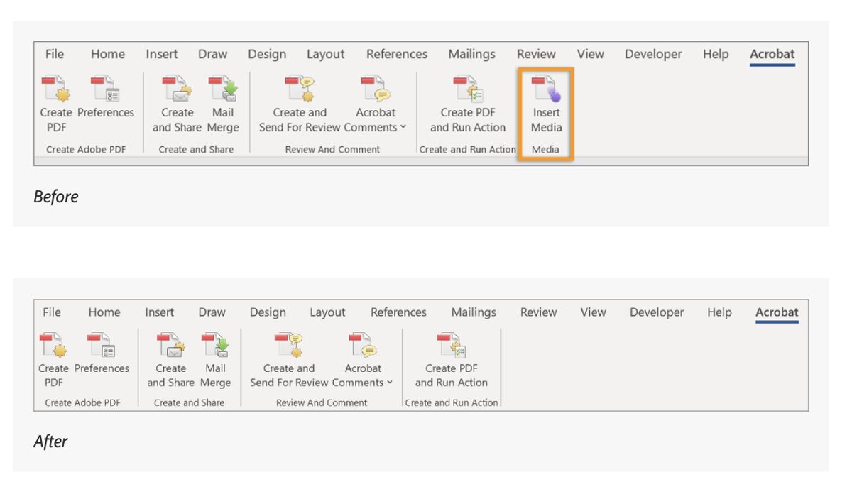Switch to References tab in the After ribbon
The height and width of the screenshot is (504, 852).
tap(398, 312)
